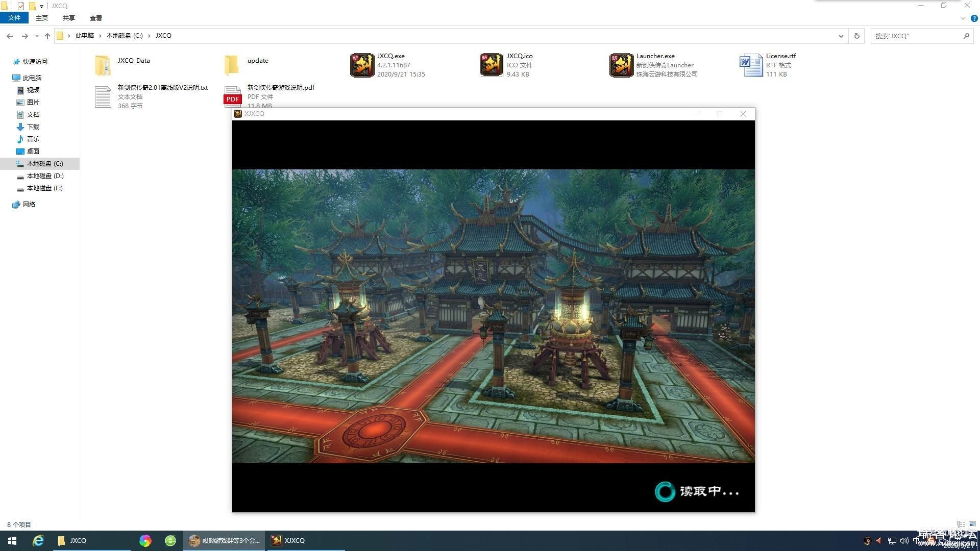Select 本地磁盘 (D:) in navigation pane
Screen dimensions: 980x551
click(x=45, y=176)
